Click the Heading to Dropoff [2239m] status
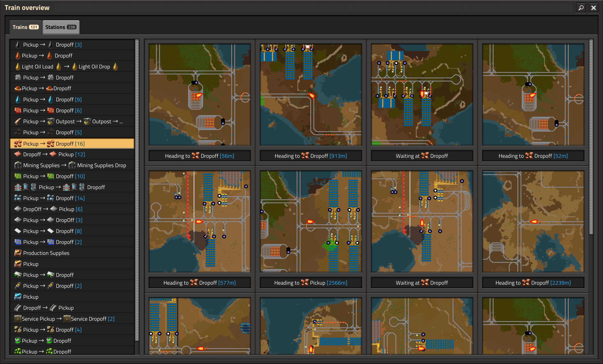The width and height of the screenshot is (603, 364). (533, 283)
